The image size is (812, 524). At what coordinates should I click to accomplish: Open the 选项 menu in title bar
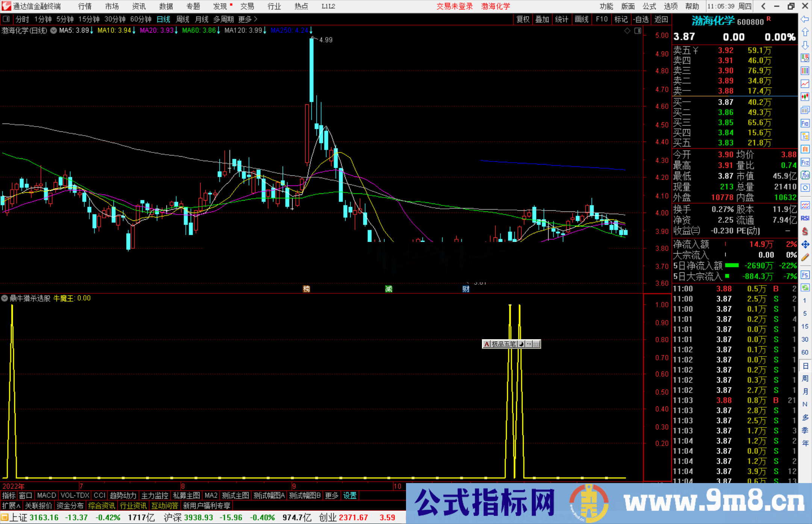click(x=670, y=6)
